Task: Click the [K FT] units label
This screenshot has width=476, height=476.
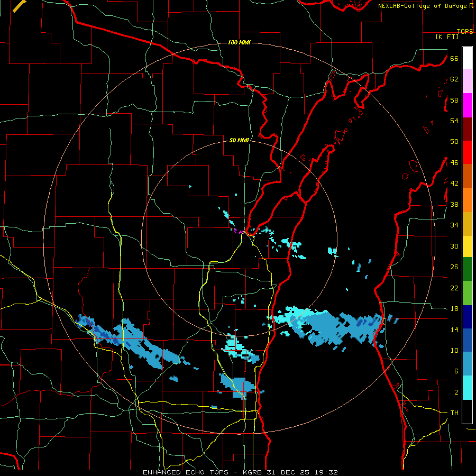Action: pos(447,36)
